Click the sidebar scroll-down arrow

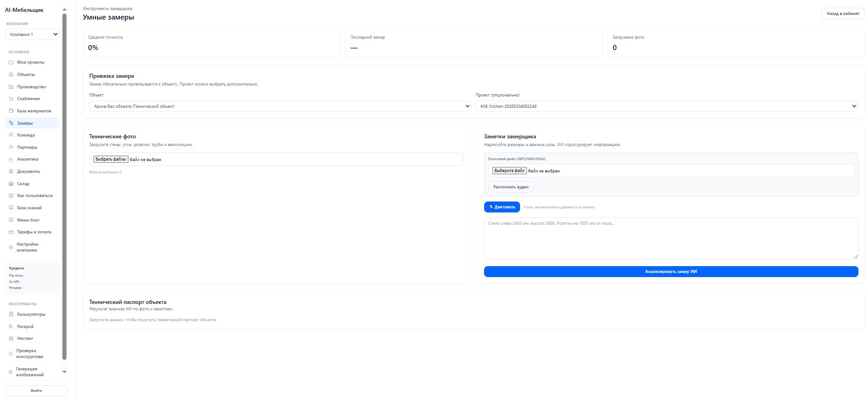point(64,372)
